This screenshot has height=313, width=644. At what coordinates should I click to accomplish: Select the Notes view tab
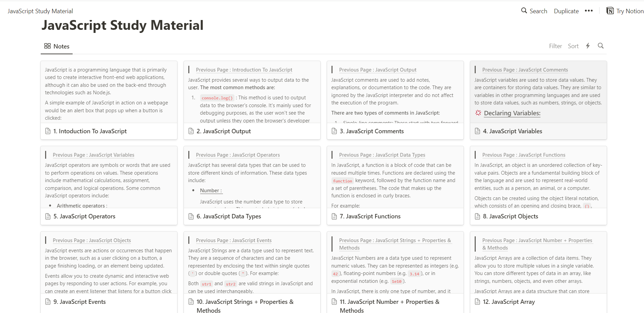click(57, 46)
